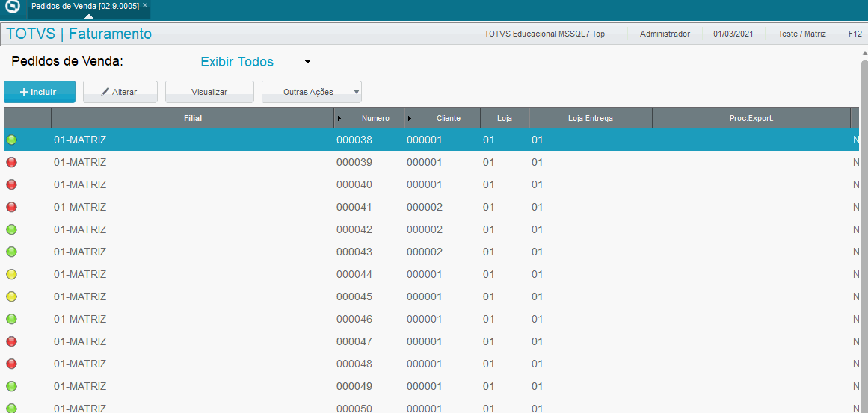868x413 pixels.
Task: Click the Proc.Export. column header
Action: pyautogui.click(x=751, y=118)
